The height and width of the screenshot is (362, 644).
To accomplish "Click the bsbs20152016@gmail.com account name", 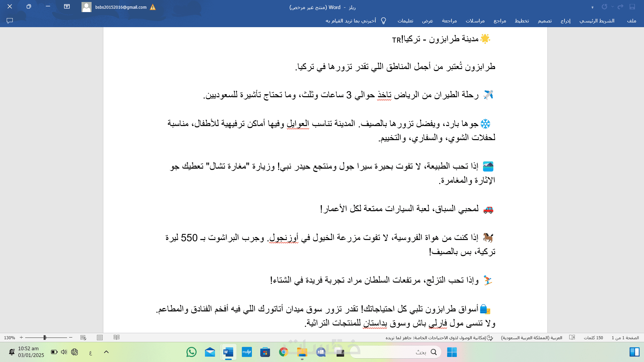I will pos(121,7).
